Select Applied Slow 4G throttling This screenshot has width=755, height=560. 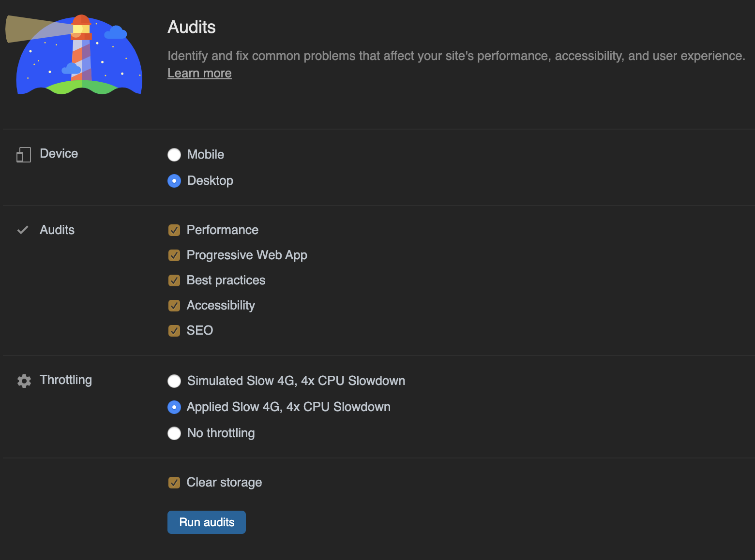click(174, 407)
